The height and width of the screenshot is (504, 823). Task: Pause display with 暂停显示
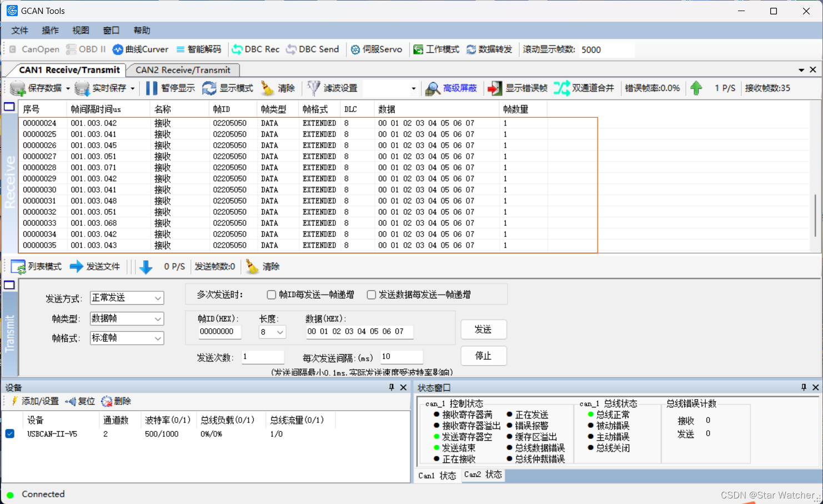(x=170, y=88)
